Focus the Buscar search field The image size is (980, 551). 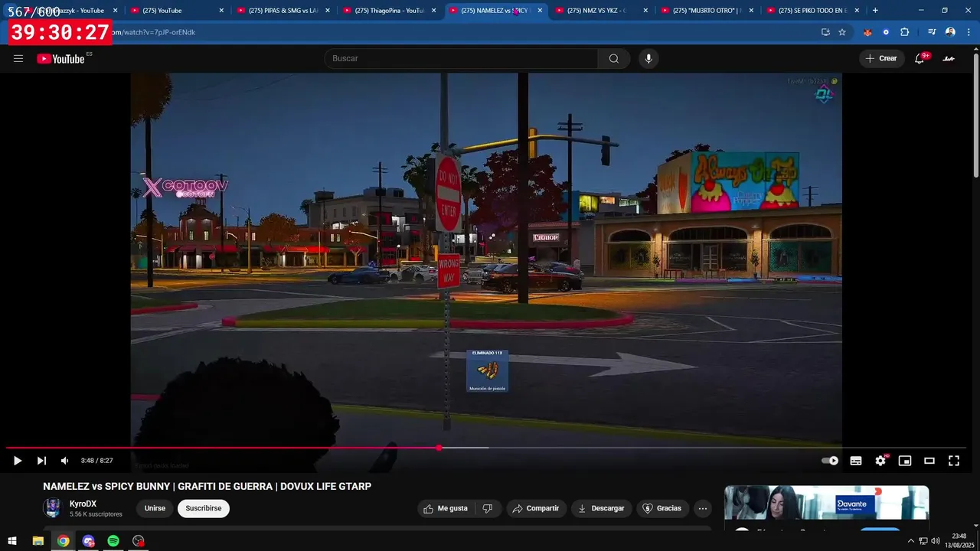pos(461,59)
